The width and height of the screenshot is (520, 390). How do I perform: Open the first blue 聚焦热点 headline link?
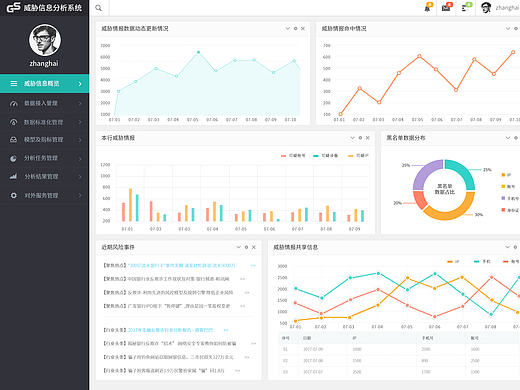click(x=182, y=266)
